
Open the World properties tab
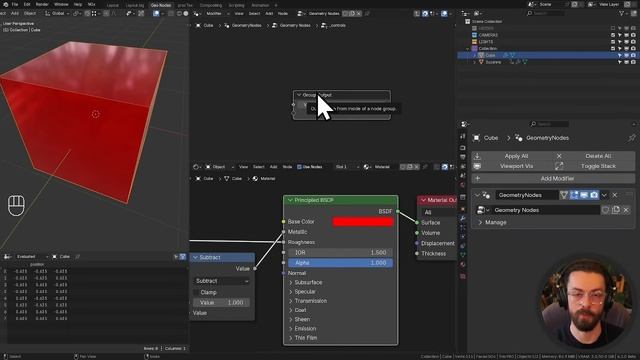(x=463, y=185)
